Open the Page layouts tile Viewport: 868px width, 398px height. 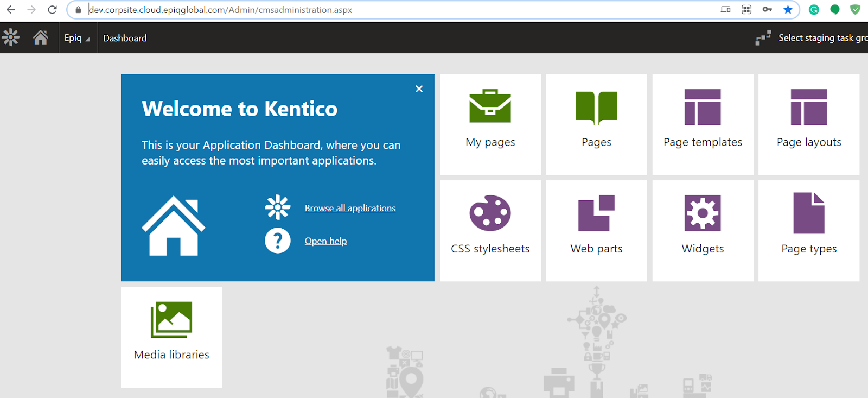(809, 125)
